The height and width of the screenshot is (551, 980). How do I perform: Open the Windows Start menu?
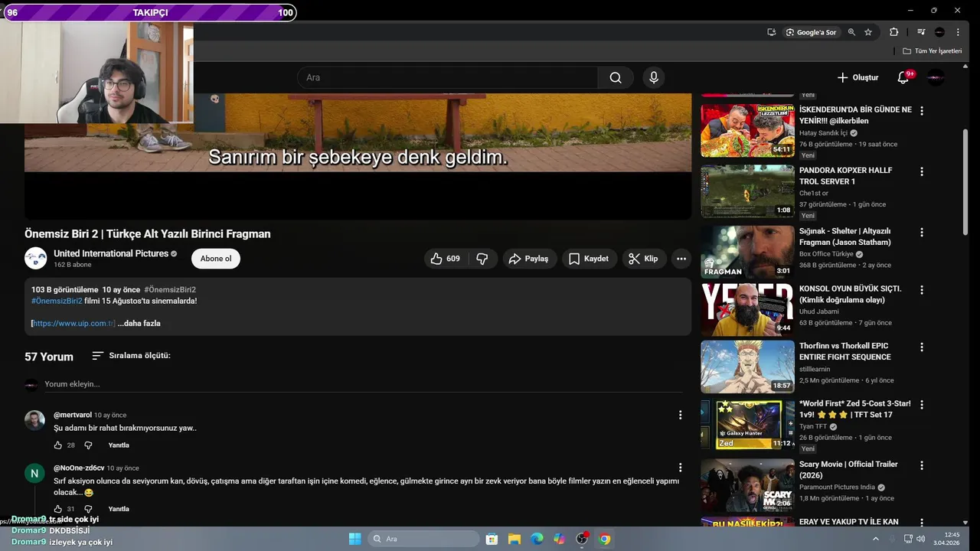click(x=355, y=539)
